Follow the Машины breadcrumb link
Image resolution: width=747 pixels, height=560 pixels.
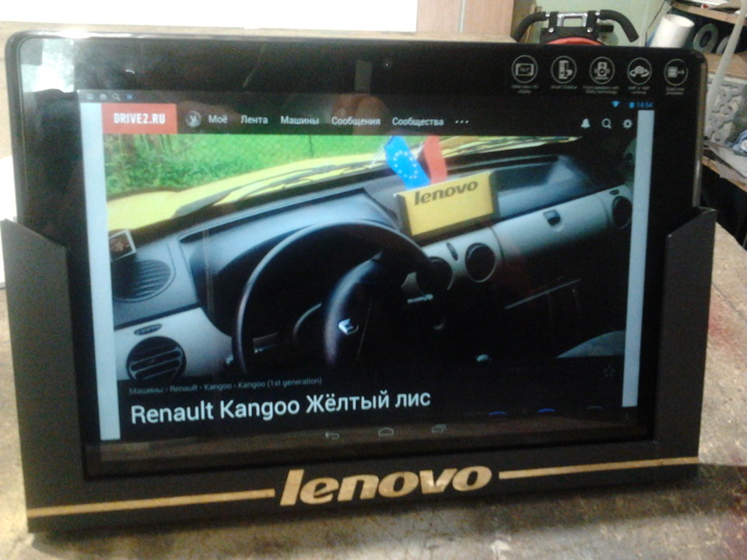click(x=147, y=390)
